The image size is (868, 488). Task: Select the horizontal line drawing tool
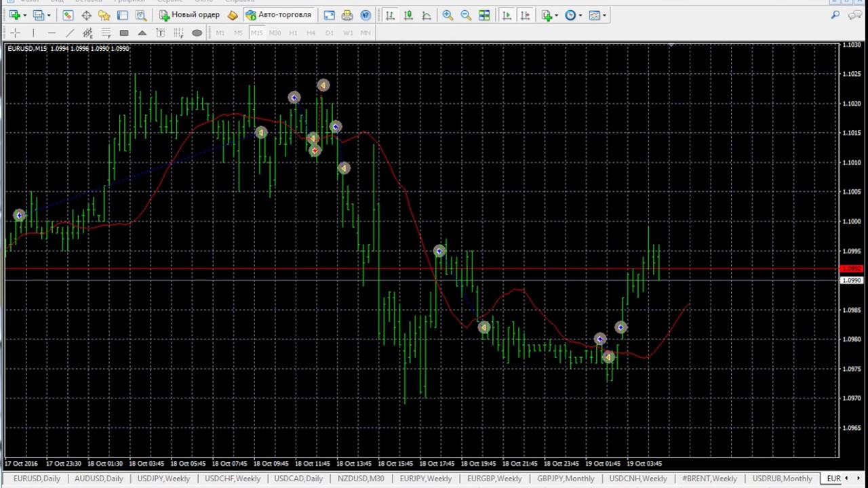pos(52,33)
